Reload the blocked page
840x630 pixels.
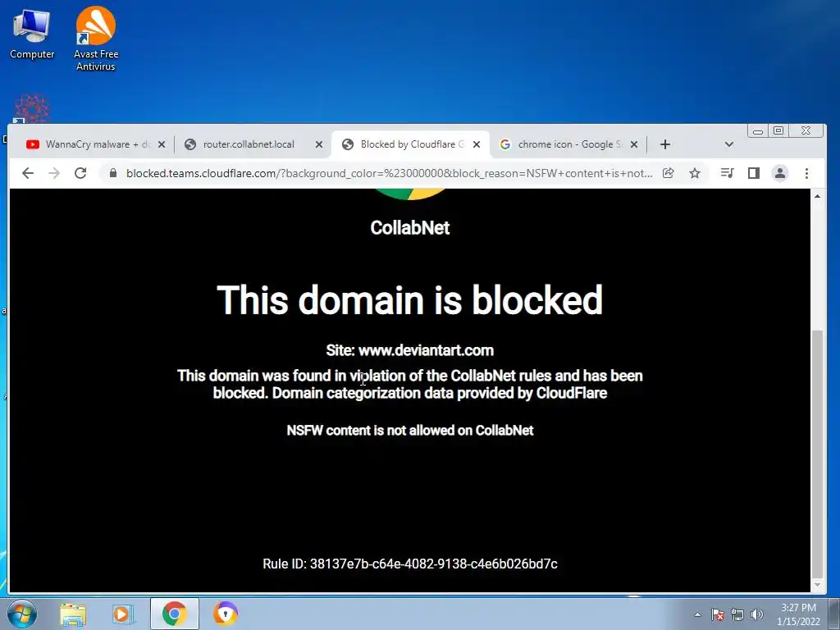80,173
